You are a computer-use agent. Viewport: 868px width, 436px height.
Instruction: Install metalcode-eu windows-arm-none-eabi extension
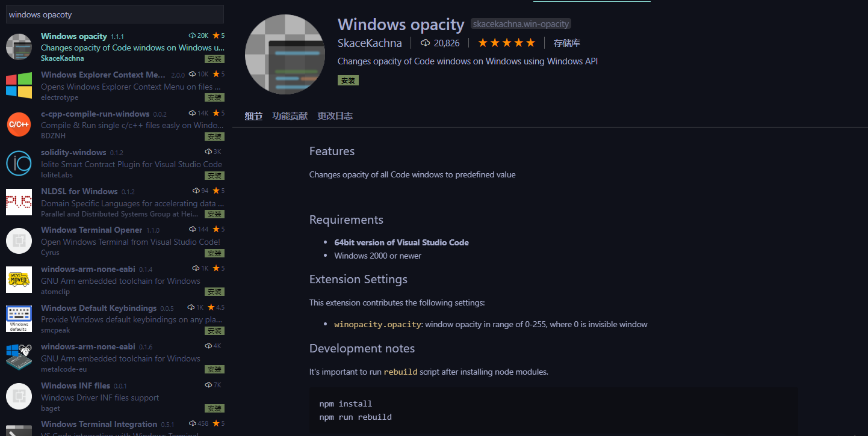[x=214, y=369]
